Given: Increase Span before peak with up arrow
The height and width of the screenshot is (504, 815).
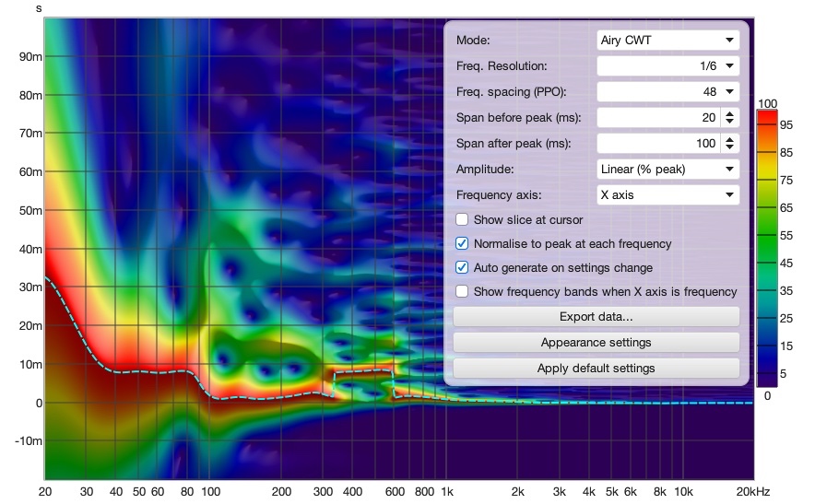Looking at the screenshot, I should (x=730, y=113).
